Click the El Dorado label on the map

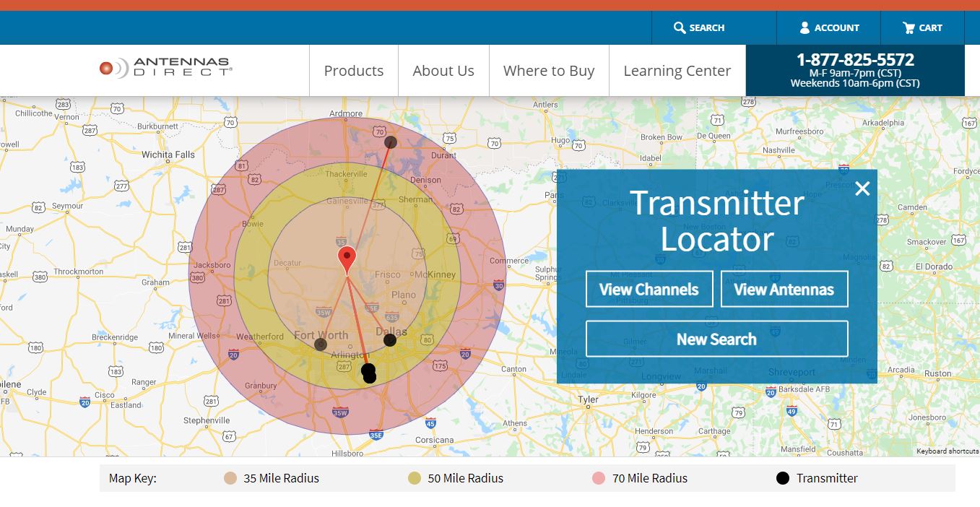point(934,266)
